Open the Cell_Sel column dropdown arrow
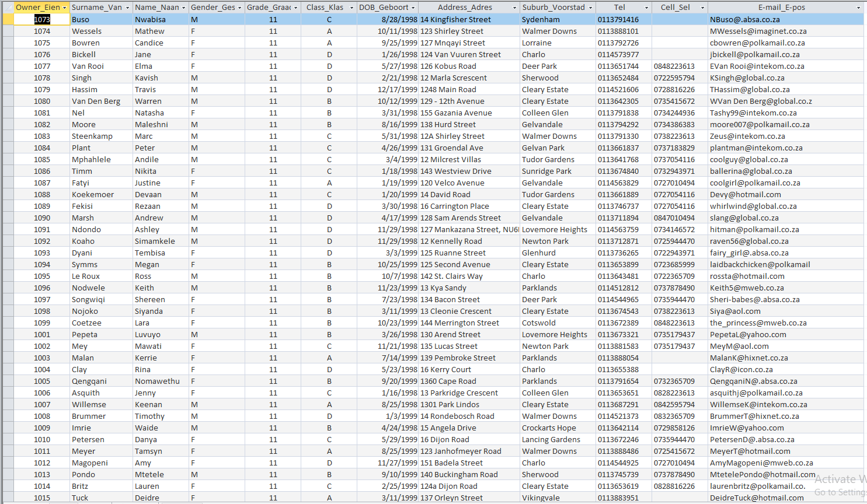This screenshot has width=867, height=504. (x=702, y=8)
